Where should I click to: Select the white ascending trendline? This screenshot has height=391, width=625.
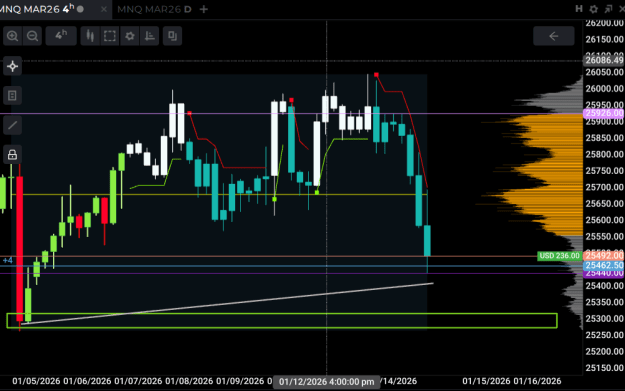pos(227,304)
